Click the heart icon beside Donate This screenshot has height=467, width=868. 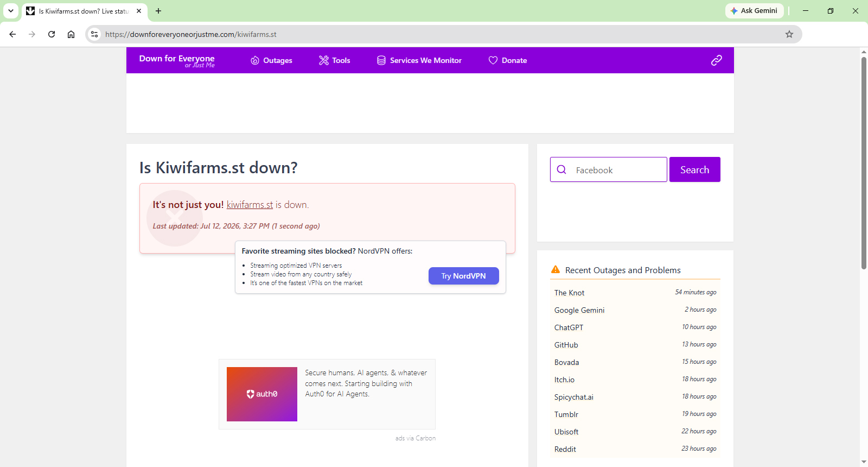[x=493, y=60]
